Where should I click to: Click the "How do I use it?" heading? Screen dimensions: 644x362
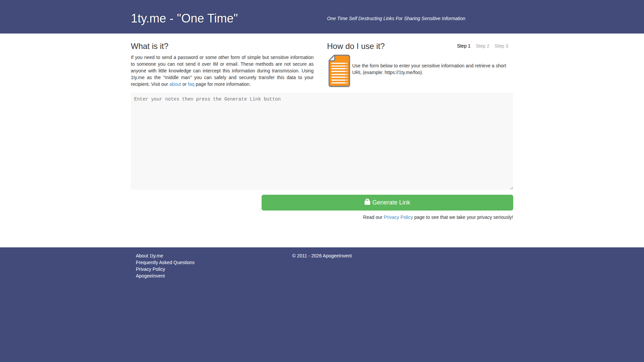(356, 46)
